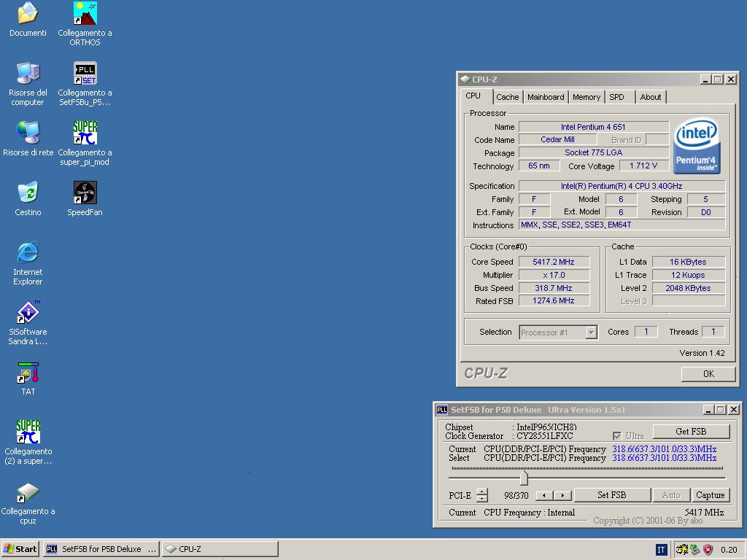The width and height of the screenshot is (747, 560).
Task: Click the SetFSB 5417 MHz CPU frequency readout
Action: click(704, 513)
